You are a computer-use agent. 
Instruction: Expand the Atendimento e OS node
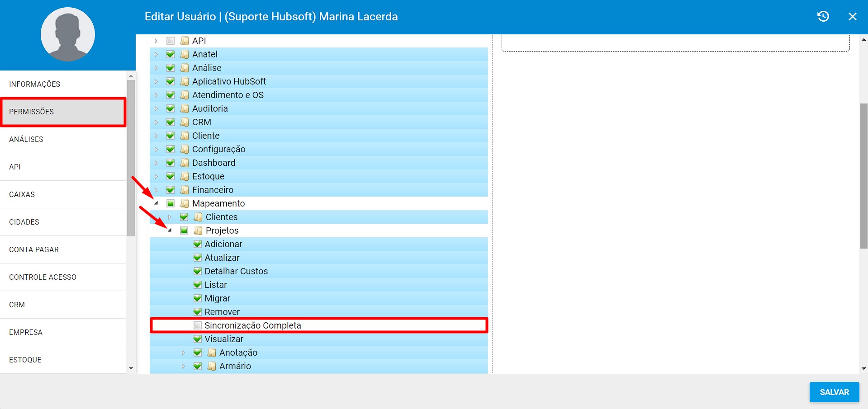[157, 95]
